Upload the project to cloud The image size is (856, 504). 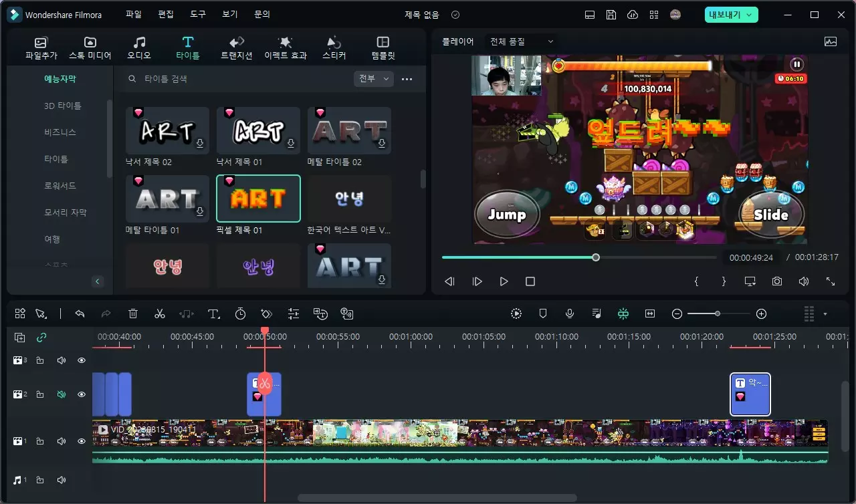pos(633,15)
